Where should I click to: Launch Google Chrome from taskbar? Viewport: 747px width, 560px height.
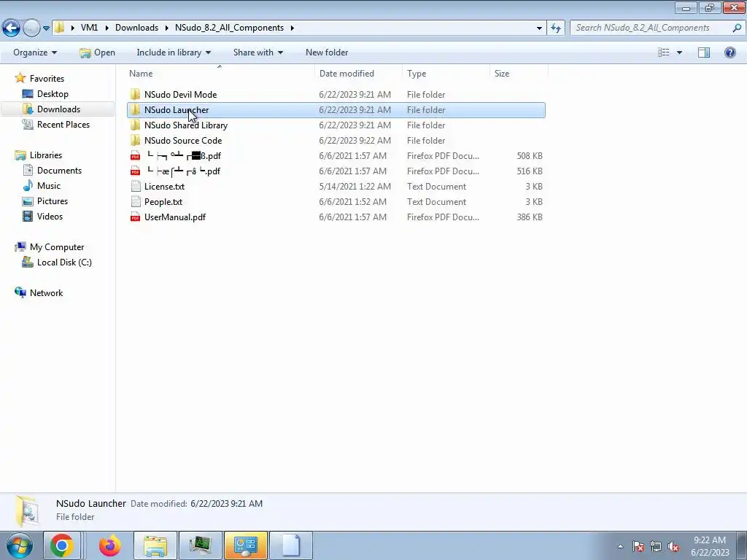(62, 545)
